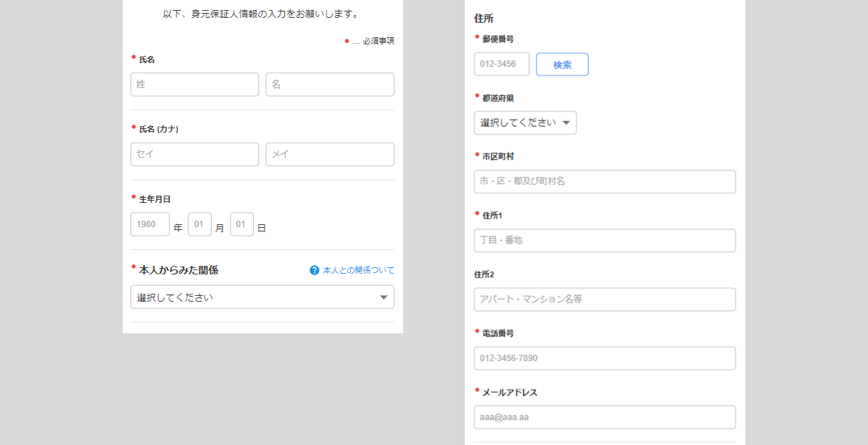Click the arrow on the 都道府県 select box
The width and height of the screenshot is (868, 445).
[x=567, y=123]
